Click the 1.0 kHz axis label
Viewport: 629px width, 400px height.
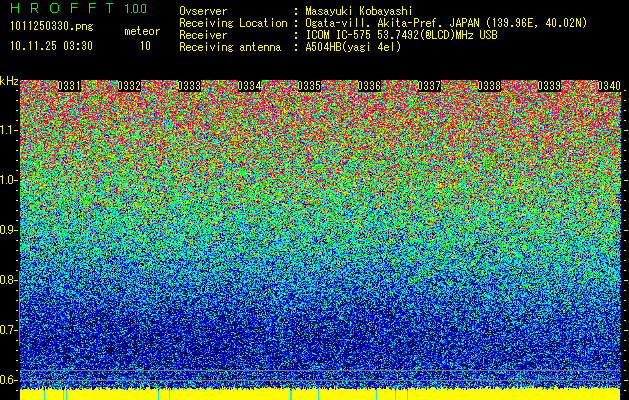click(x=9, y=180)
